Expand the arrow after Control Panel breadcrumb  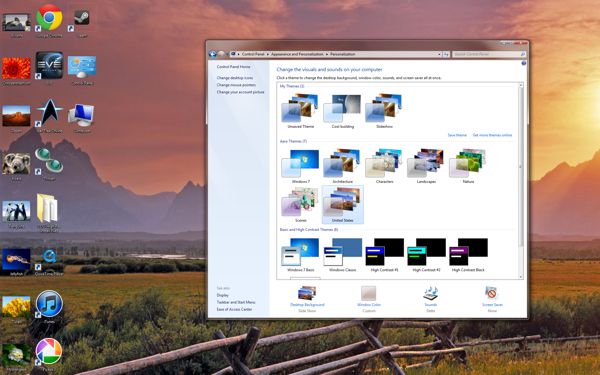tap(268, 54)
